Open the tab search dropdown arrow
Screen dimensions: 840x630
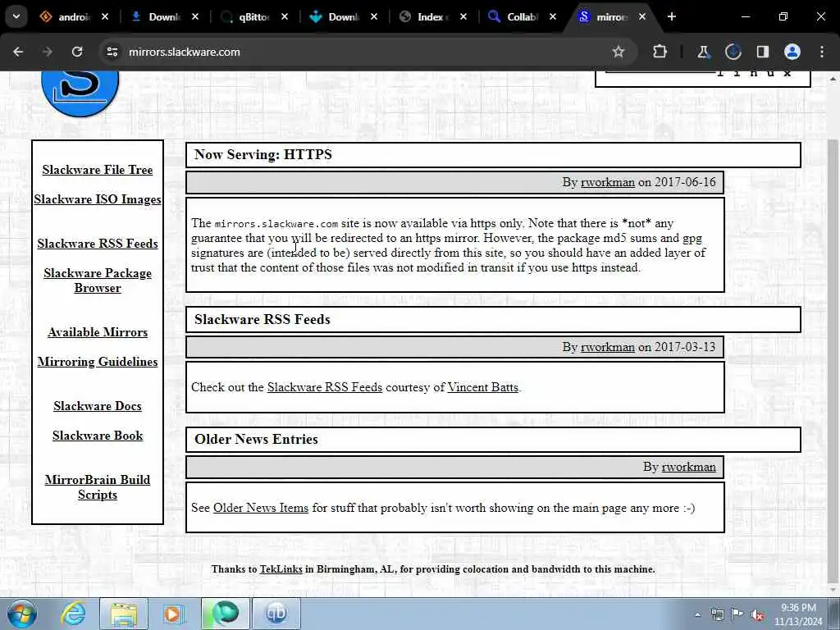pyautogui.click(x=16, y=16)
